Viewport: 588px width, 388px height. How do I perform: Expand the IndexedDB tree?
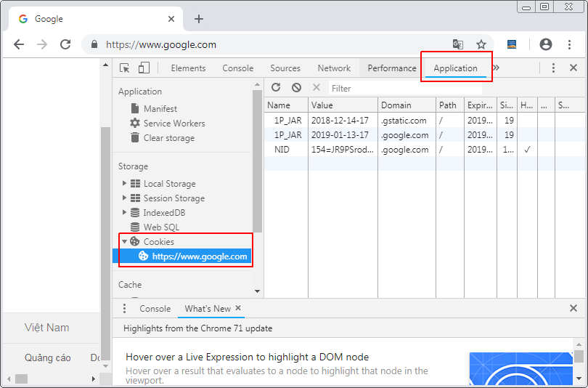pos(124,212)
